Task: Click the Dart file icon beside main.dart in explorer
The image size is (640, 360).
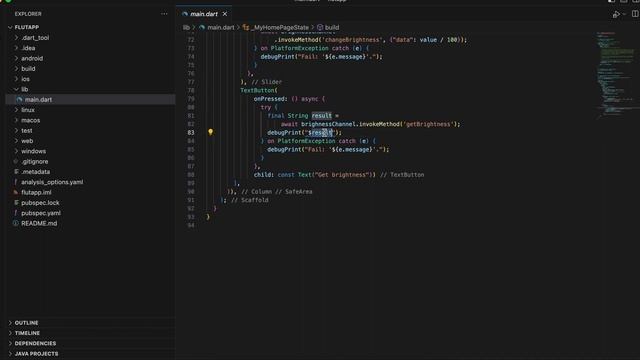Action: click(19, 100)
